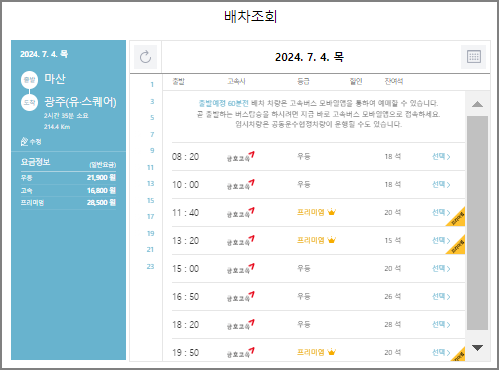The image size is (499, 370).
Task: Click the 19:50 departure time
Action: [x=185, y=353]
